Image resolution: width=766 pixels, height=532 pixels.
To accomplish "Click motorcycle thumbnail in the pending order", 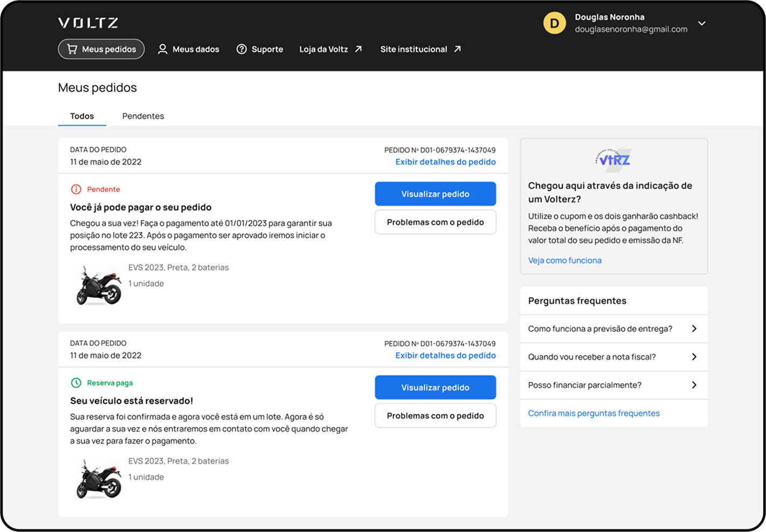I will tap(99, 285).
